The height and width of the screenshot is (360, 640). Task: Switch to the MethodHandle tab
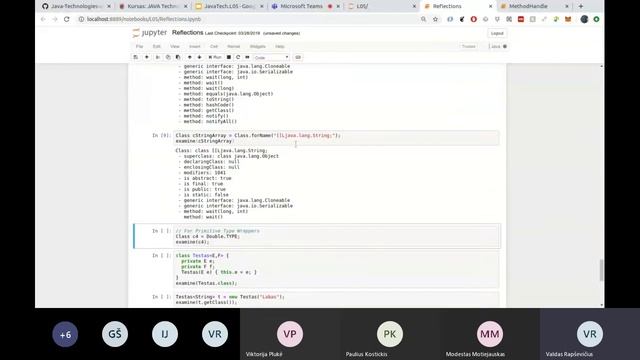pyautogui.click(x=528, y=6)
